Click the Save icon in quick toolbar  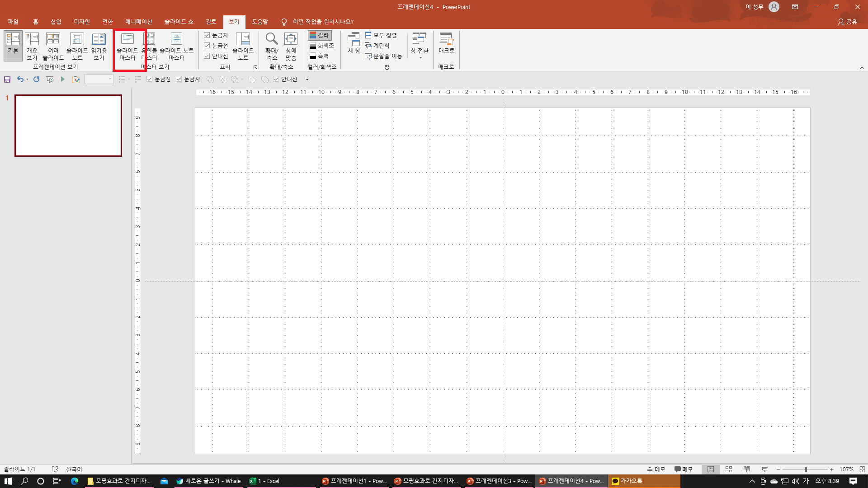point(7,80)
